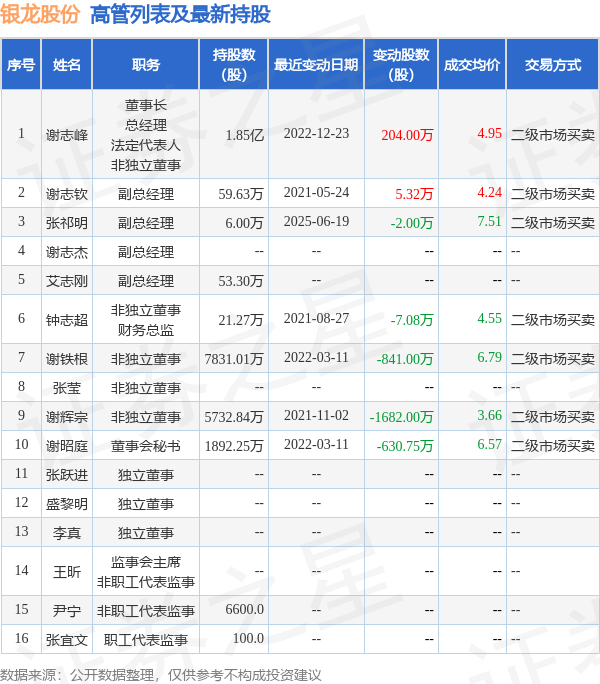The width and height of the screenshot is (600, 684).
Task: Click the name 谢志峰
Action: pos(67,135)
